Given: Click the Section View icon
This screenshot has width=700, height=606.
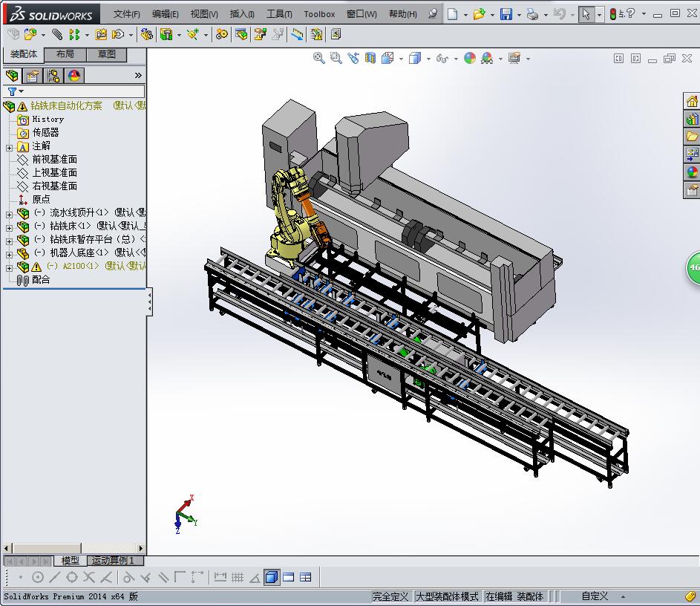Looking at the screenshot, I should [x=370, y=58].
